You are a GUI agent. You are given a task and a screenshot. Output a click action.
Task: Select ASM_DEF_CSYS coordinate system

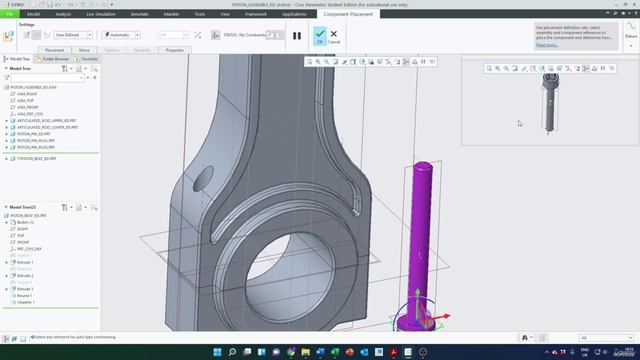(x=30, y=114)
